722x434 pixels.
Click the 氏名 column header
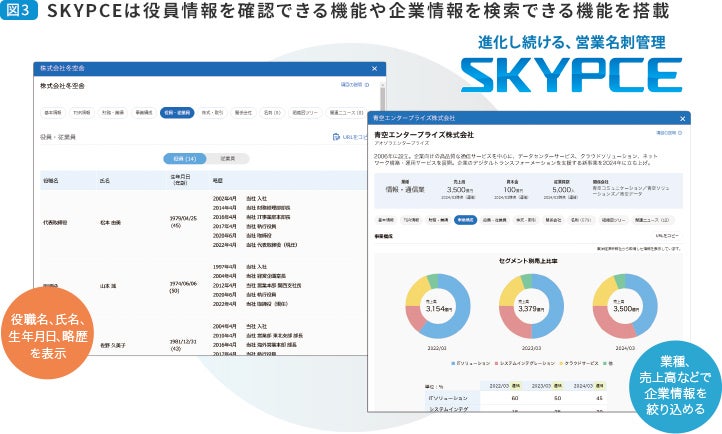pos(105,181)
